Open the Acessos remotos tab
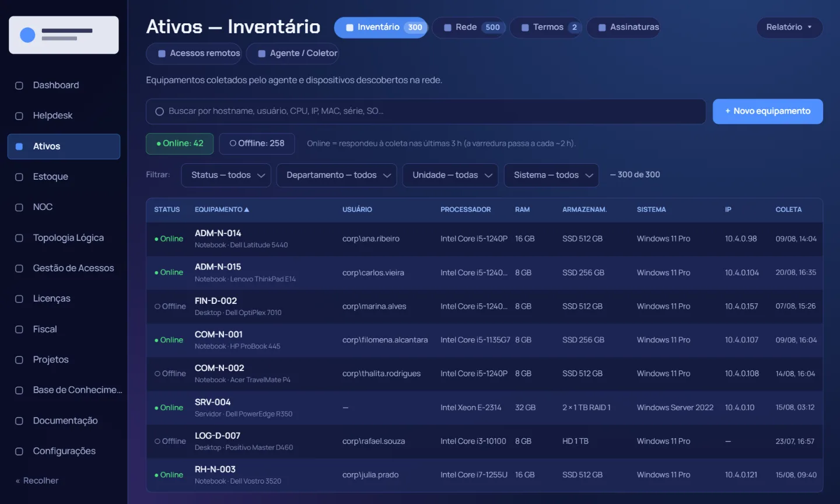 [194, 53]
